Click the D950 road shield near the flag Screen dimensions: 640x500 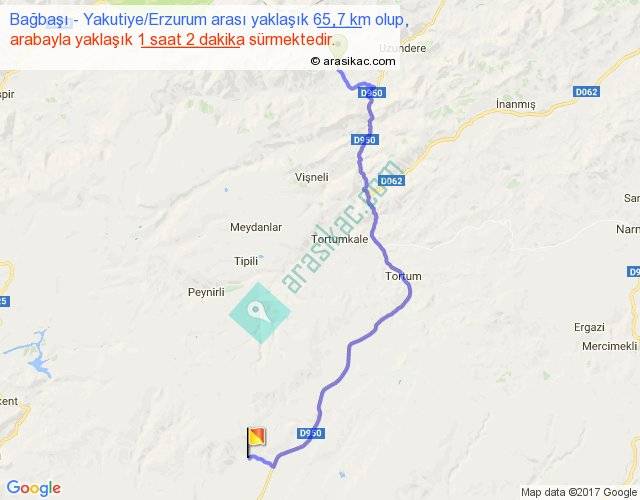coord(311,433)
